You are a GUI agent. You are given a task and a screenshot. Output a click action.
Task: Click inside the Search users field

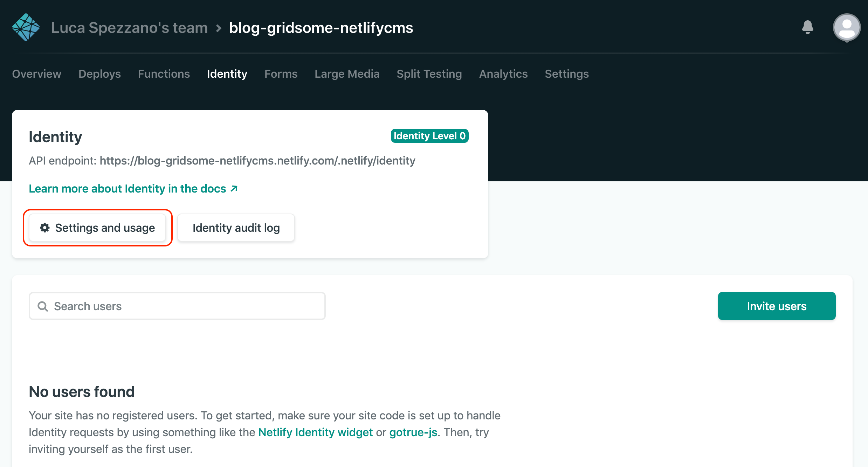click(175, 306)
